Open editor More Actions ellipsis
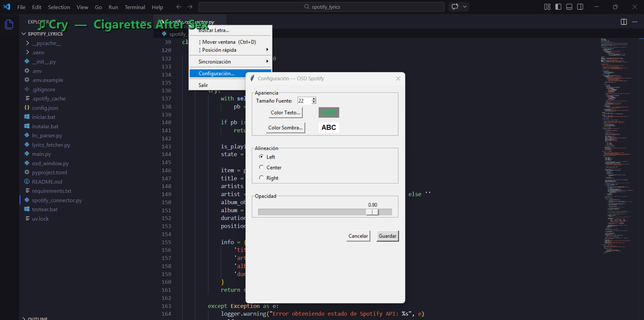 pyautogui.click(x=635, y=22)
